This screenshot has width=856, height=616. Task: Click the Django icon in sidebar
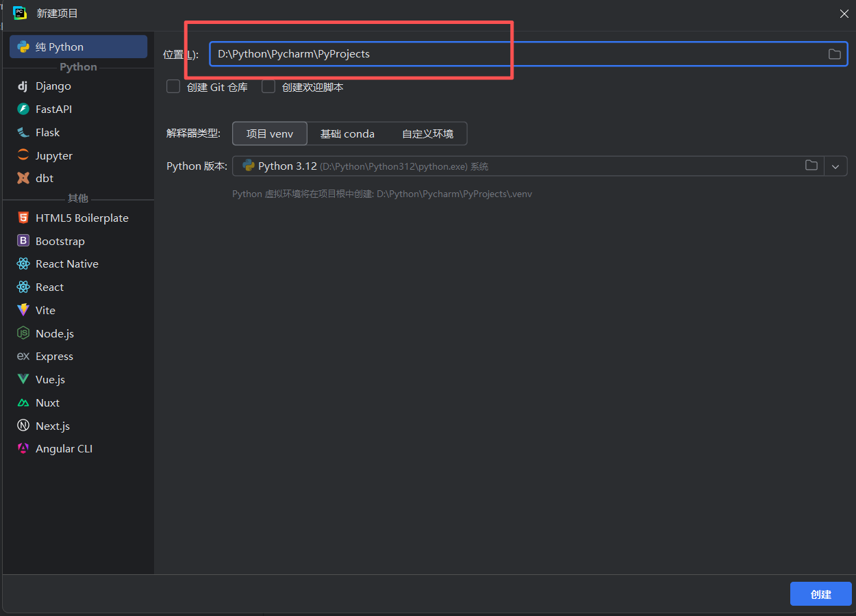tap(23, 86)
